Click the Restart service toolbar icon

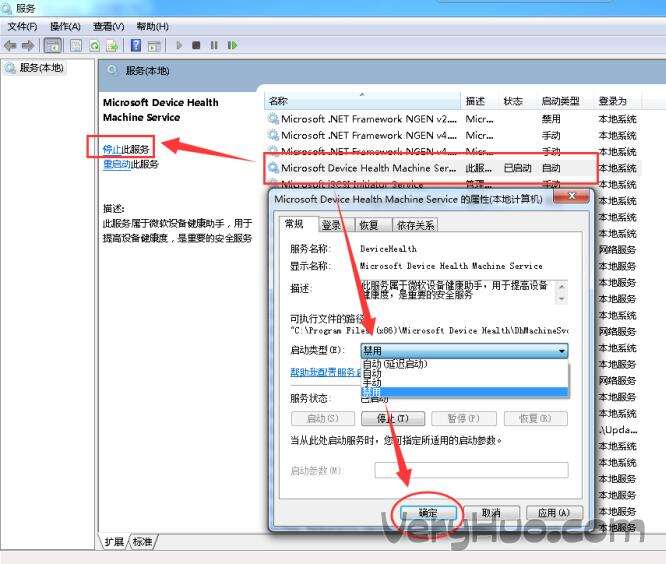click(232, 45)
